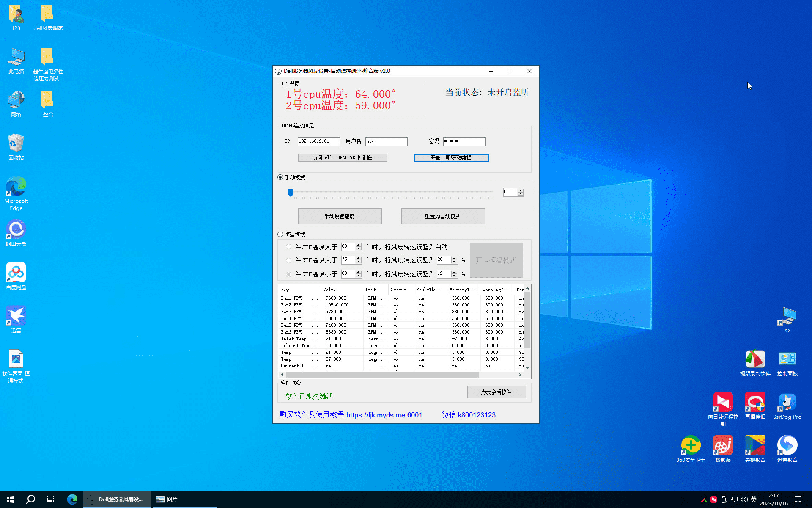Open SsrDog Pro desktop icon
Viewport: 812px width, 508px height.
click(x=787, y=403)
